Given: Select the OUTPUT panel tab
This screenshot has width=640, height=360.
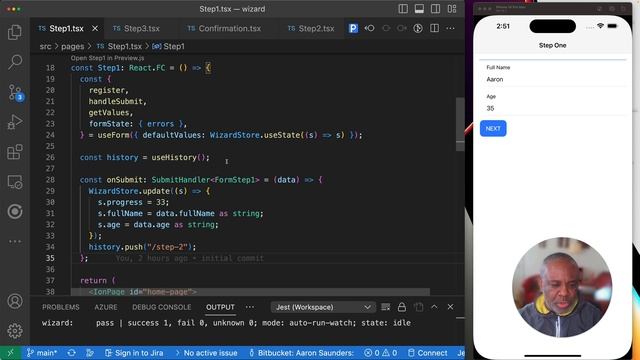Looking at the screenshot, I should point(220,307).
